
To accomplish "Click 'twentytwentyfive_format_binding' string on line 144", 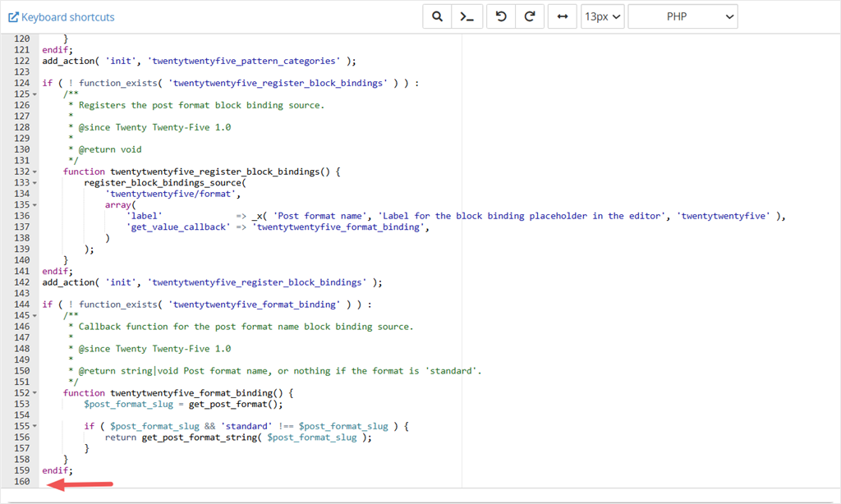I will (x=255, y=305).
